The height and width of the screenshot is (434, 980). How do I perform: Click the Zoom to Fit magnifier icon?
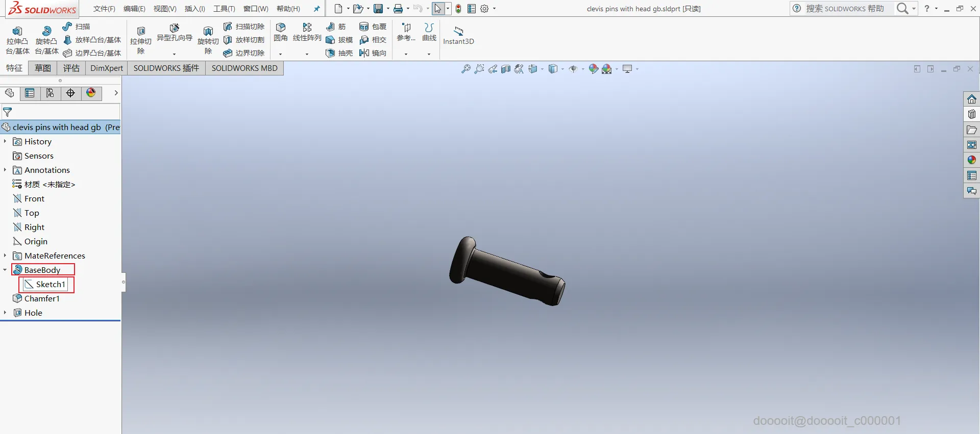click(x=465, y=69)
